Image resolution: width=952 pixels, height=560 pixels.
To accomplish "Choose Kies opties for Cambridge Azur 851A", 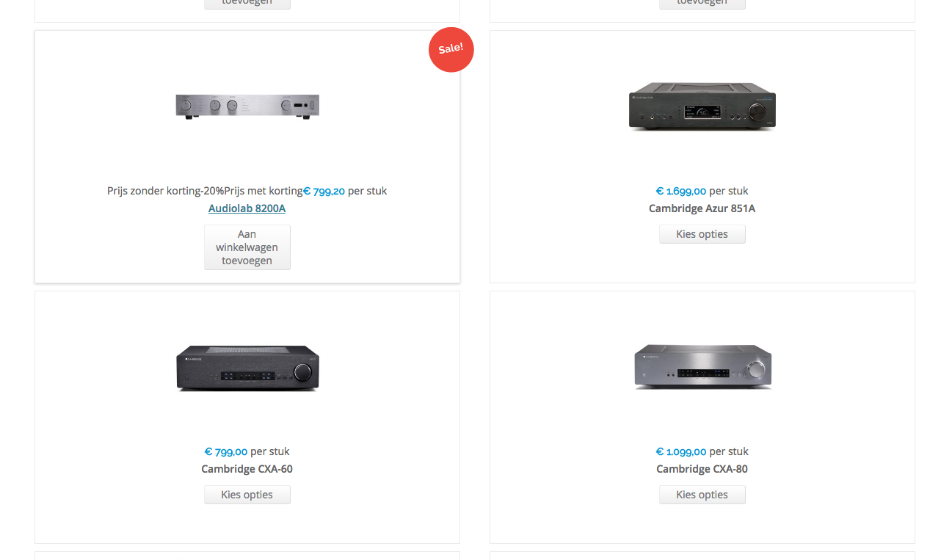I will (702, 234).
